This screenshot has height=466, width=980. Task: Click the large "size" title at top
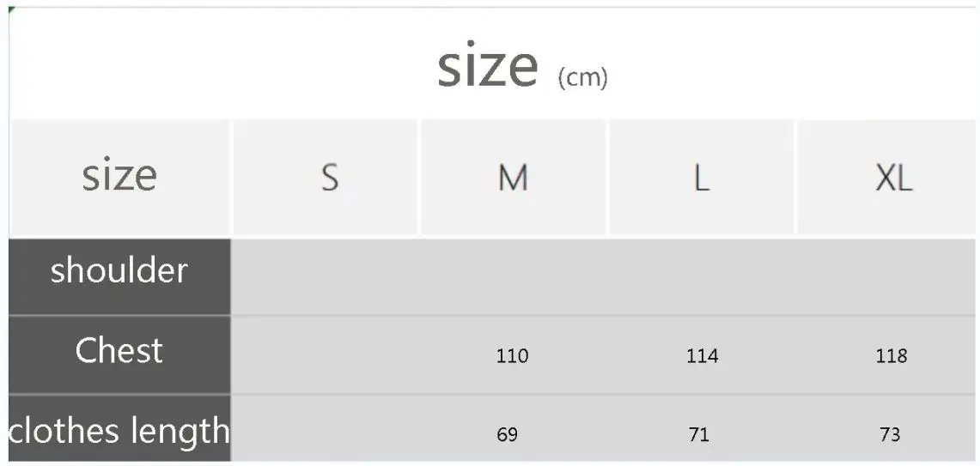click(487, 67)
